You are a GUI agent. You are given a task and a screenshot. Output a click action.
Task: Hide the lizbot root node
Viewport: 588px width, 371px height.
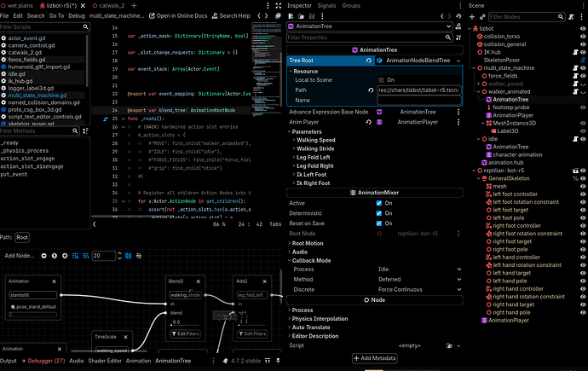tap(583, 28)
